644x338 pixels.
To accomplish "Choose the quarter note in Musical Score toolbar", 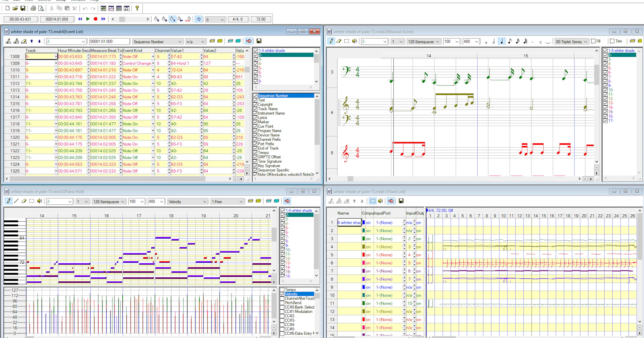I will [x=502, y=41].
